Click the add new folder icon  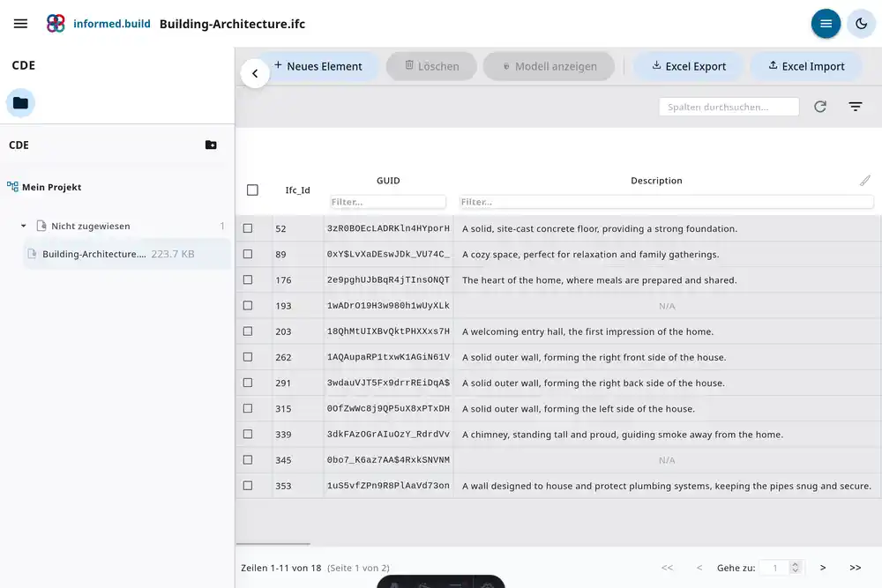click(x=211, y=145)
